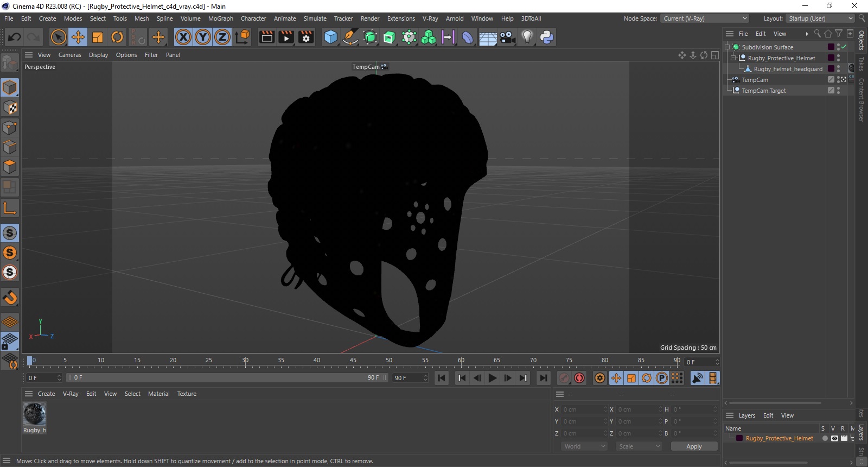Go to start of animation
The height and width of the screenshot is (467, 868).
[x=442, y=378]
